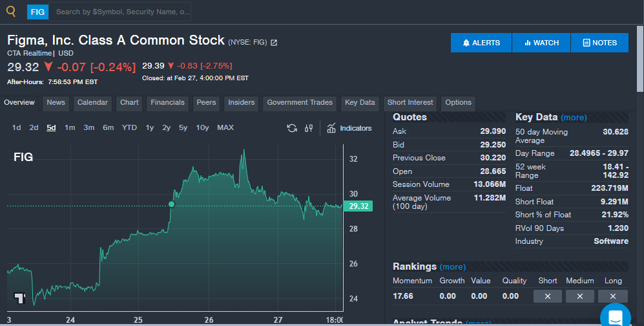Click the Ask value 29.390
644x326 pixels.
(493, 131)
